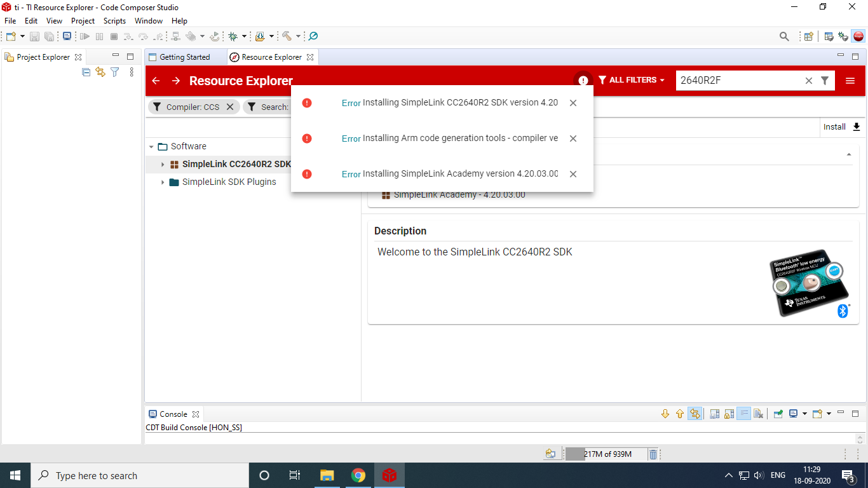Click the Suspend debug toolbar icon
Viewport: 868px width, 488px height.
[x=99, y=36]
